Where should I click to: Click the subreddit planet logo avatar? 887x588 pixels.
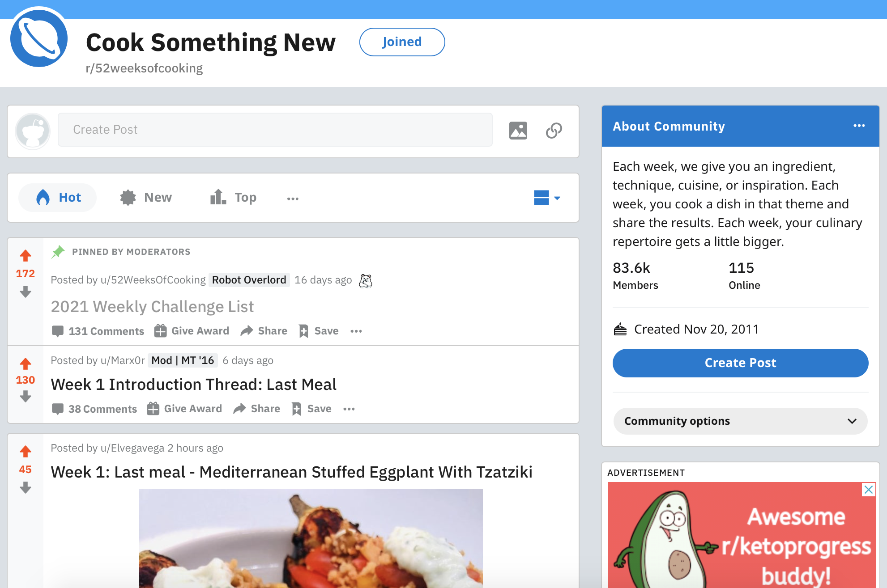pos(39,38)
